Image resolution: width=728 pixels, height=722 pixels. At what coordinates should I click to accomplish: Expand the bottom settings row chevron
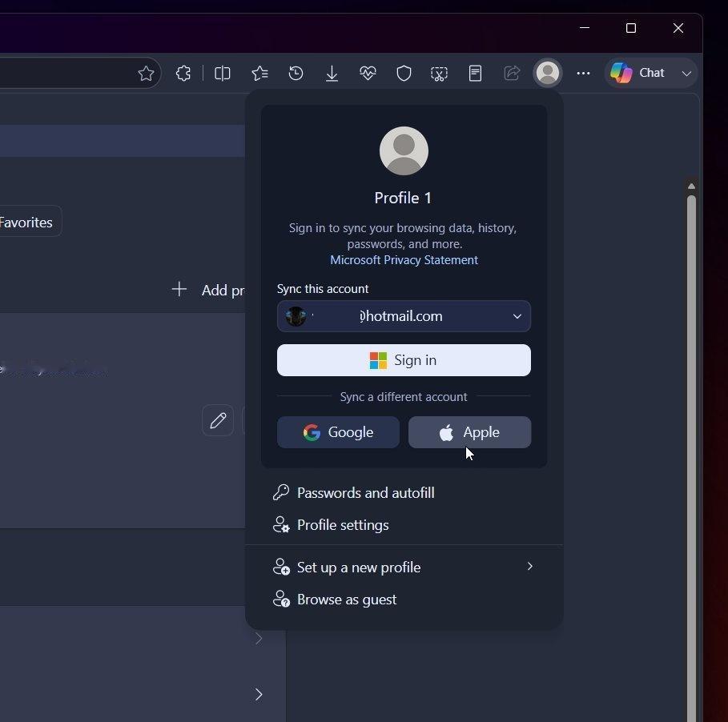pyautogui.click(x=259, y=694)
